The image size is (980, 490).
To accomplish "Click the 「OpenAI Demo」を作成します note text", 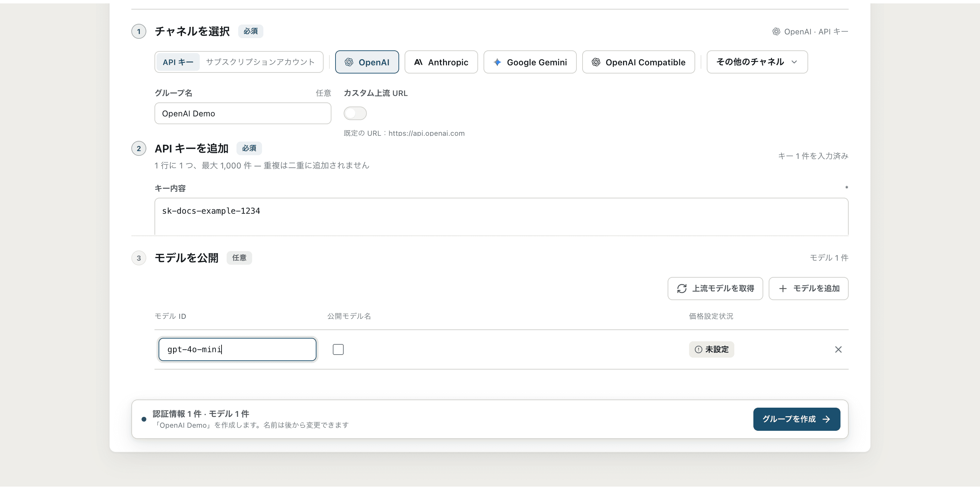I will point(251,425).
